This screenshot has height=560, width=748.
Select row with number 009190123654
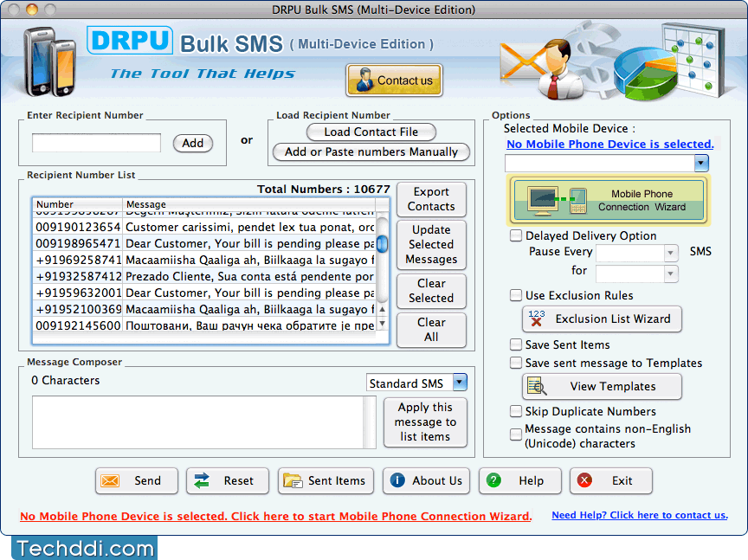205,227
